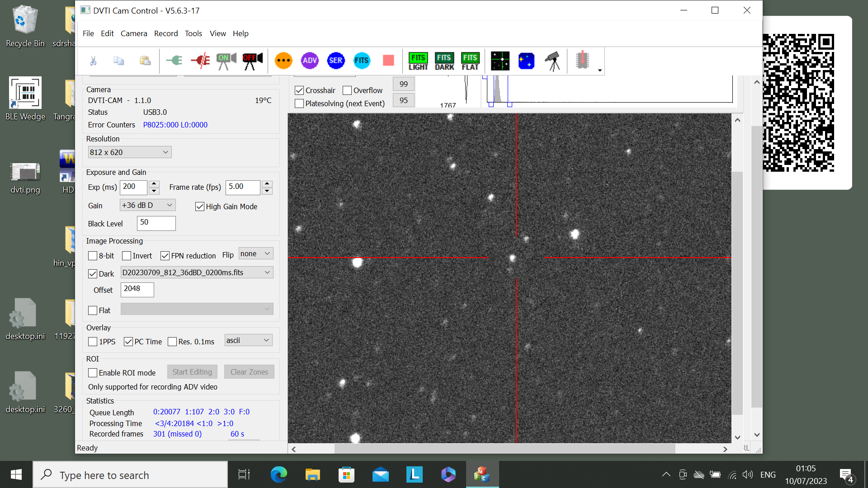868x488 pixels.
Task: Click the horizontal scrollbar under the image
Action: pyautogui.click(x=505, y=449)
